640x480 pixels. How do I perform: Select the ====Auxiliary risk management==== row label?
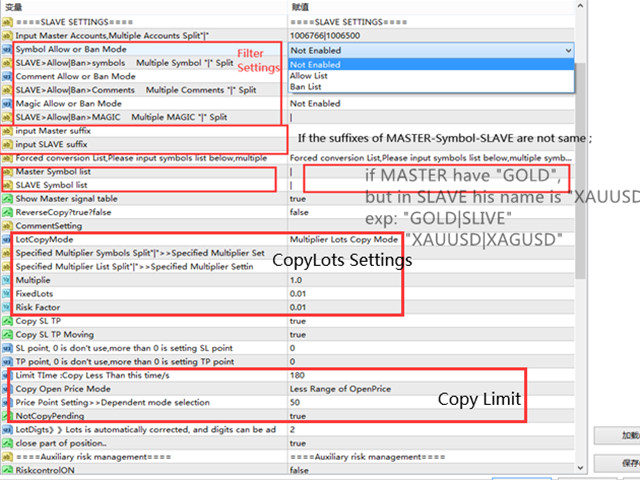[93, 457]
